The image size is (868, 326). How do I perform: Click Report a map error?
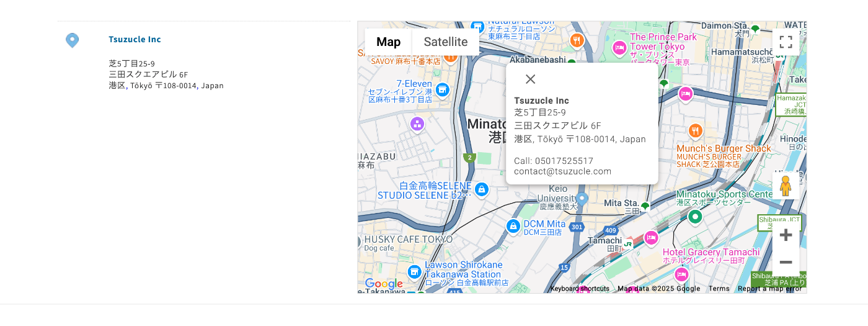769,289
